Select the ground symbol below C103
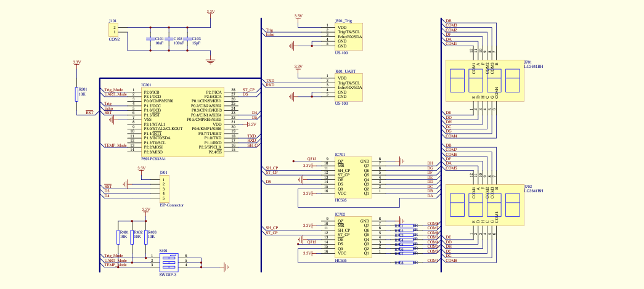This screenshot has width=644, height=289. pos(210,62)
